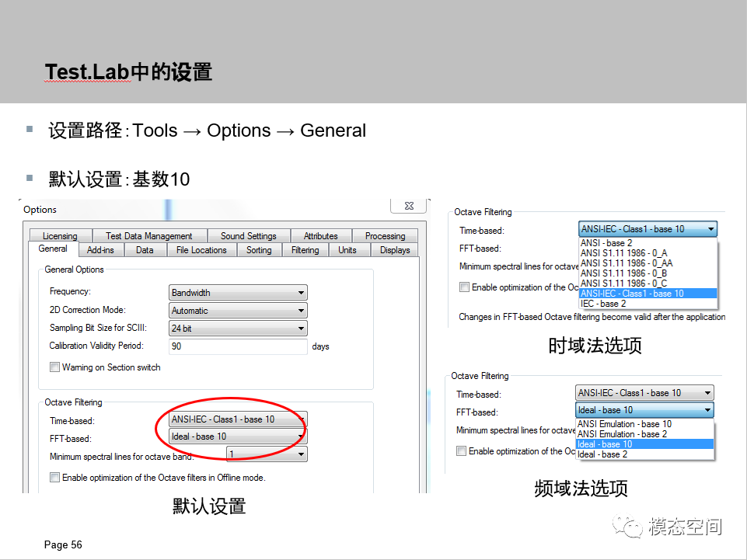Pick highlighted Ideal - base 10 list item
This screenshot has height=560, width=747.
tap(644, 443)
